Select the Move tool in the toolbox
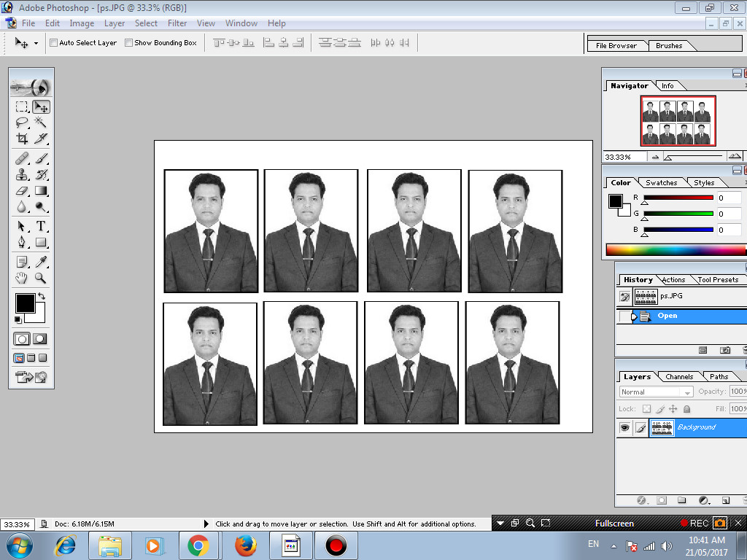The width and height of the screenshot is (747, 560). pos(40,106)
